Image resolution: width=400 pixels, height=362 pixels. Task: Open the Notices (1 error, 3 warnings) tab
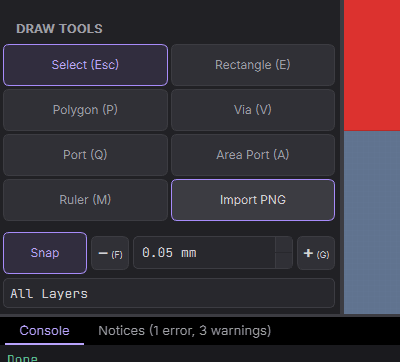[x=185, y=331]
